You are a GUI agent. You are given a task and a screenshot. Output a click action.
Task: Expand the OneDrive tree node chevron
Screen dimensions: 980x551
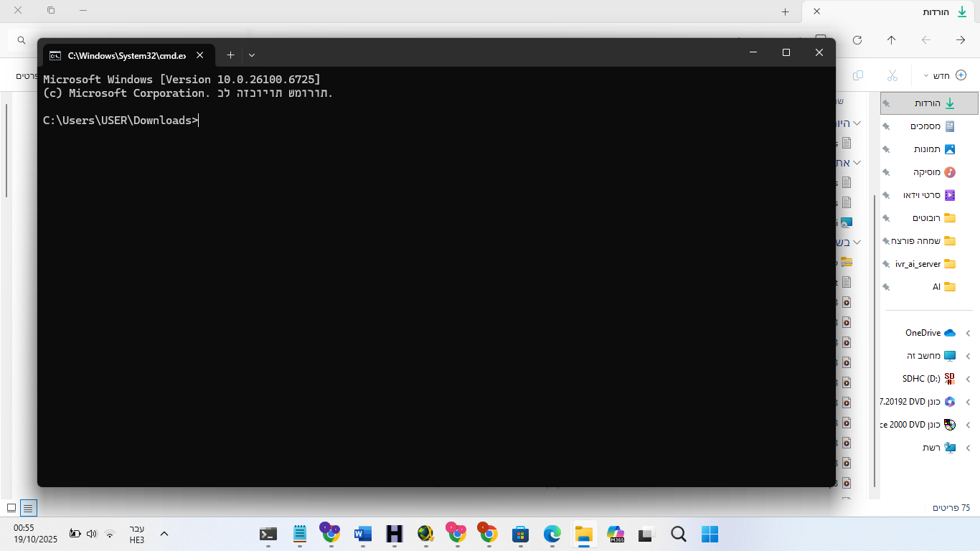[x=968, y=333]
